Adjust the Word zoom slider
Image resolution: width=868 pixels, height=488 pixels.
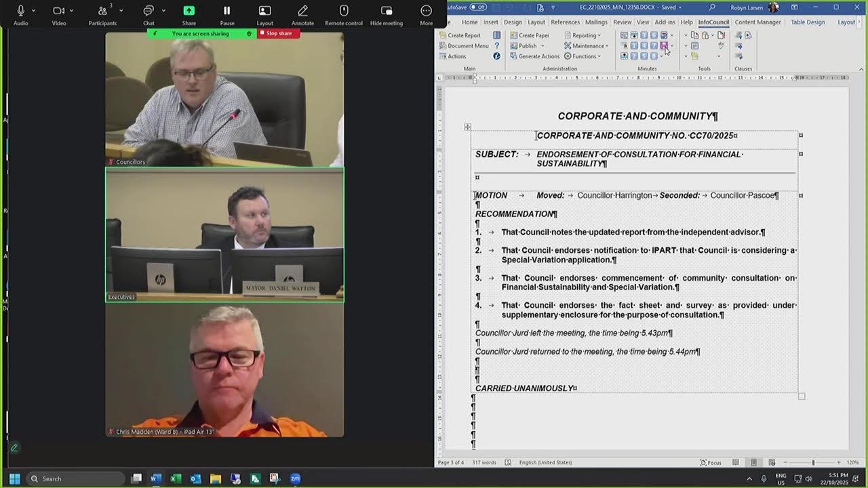[813, 462]
